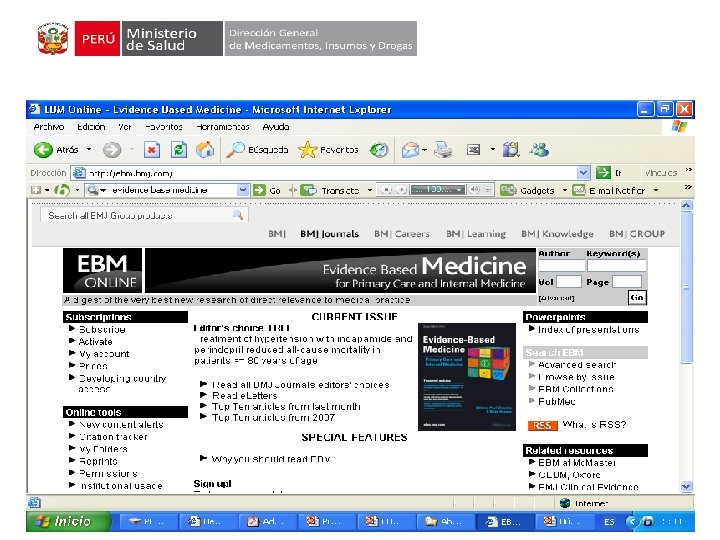
Task: Go to home page house icon
Action: [x=205, y=150]
